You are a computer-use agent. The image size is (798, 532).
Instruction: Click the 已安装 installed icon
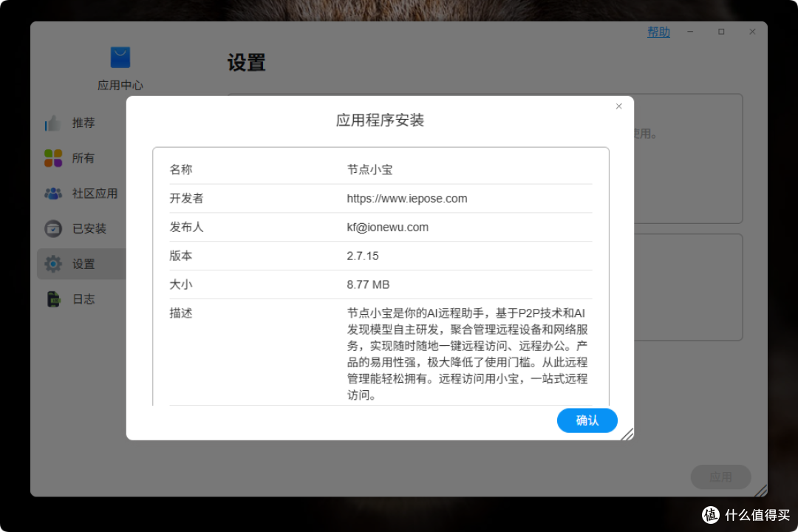(53, 228)
